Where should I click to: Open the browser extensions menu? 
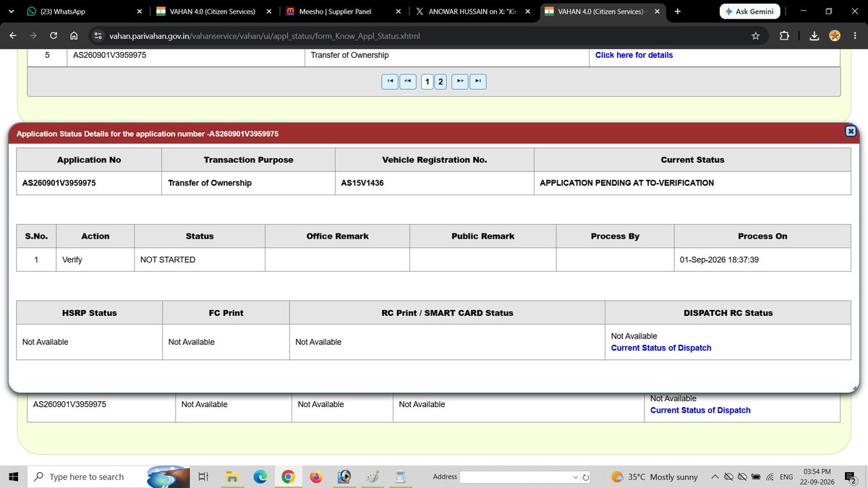coord(784,35)
